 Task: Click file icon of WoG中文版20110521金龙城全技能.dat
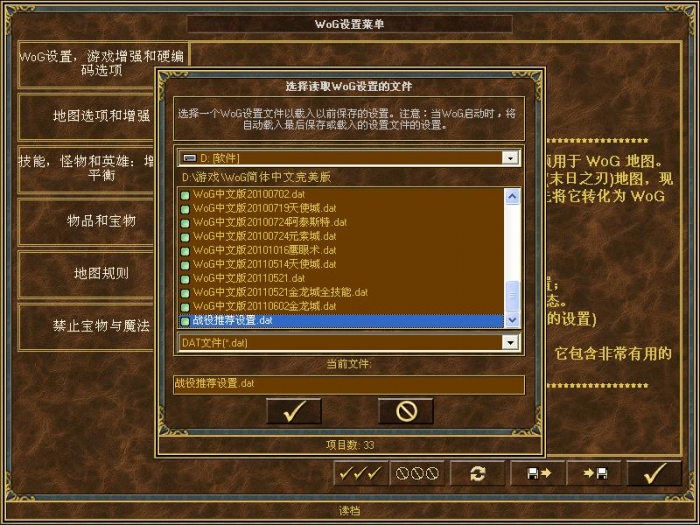(185, 293)
